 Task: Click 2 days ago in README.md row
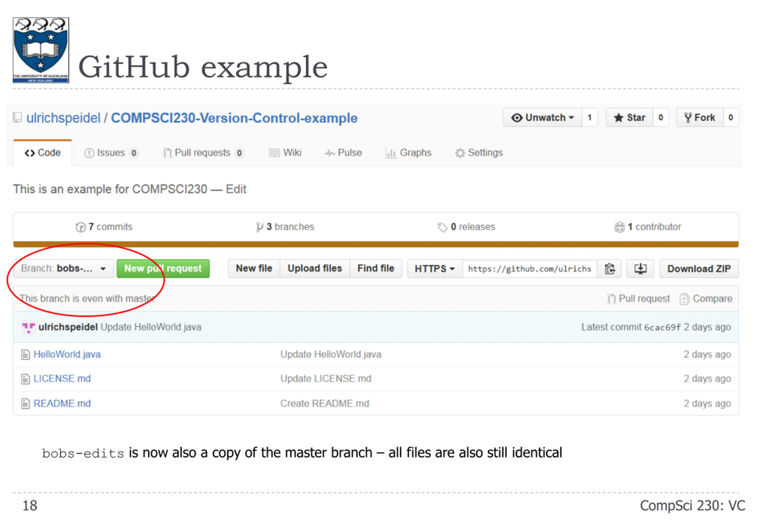[707, 404]
